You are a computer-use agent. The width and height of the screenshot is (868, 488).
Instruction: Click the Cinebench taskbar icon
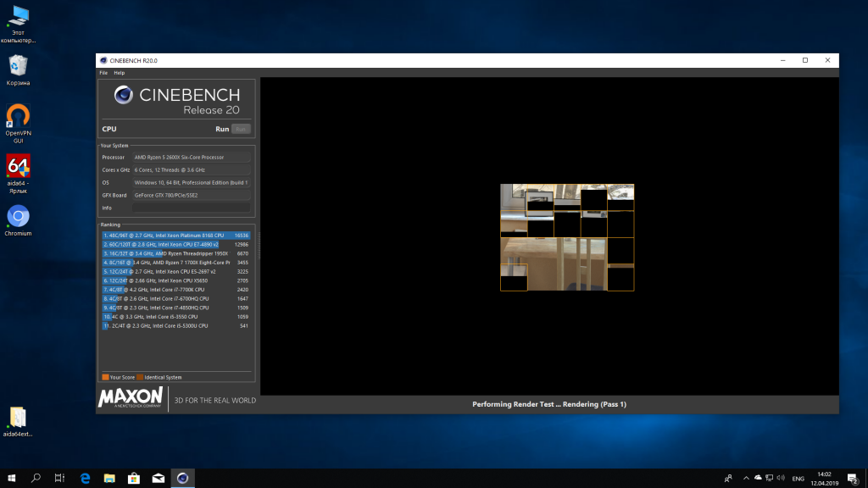[181, 479]
